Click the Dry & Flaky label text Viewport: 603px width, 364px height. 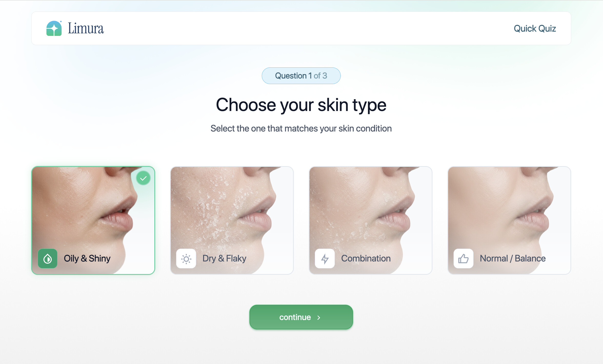224,258
